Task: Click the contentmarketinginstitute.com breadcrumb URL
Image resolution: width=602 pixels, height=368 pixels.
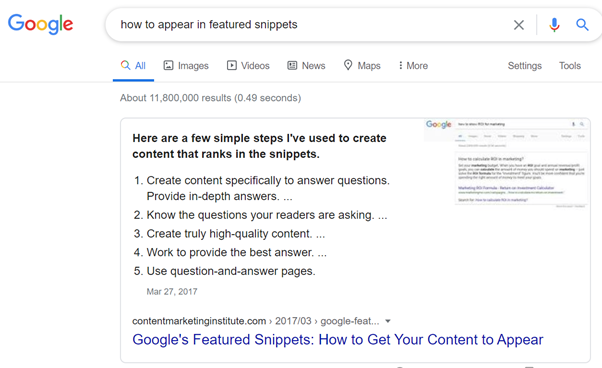Action: pos(256,321)
